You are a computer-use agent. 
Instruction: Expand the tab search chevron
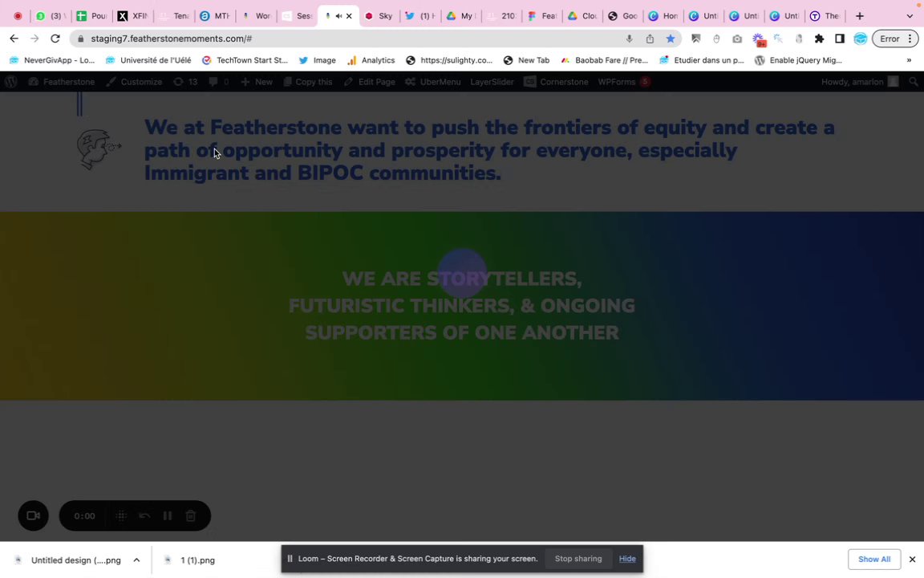pyautogui.click(x=910, y=16)
